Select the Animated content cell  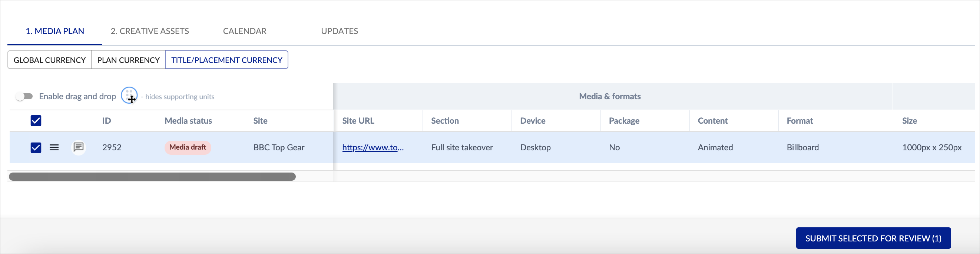coord(715,147)
